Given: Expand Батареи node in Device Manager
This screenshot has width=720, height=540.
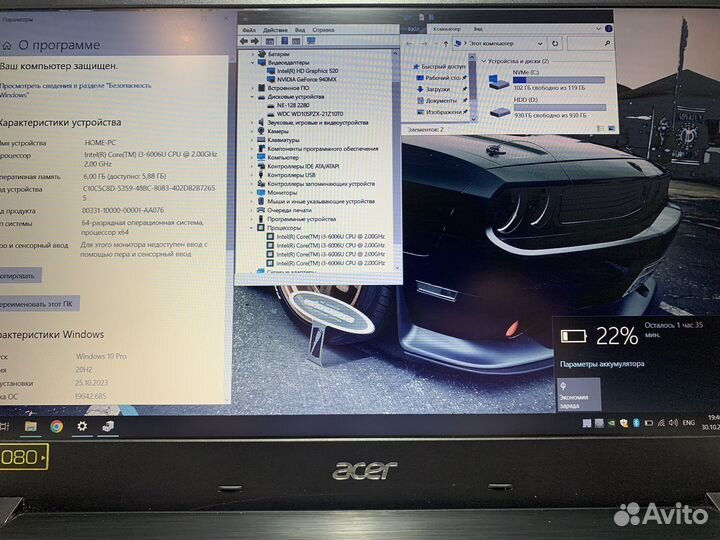Looking at the screenshot, I should [x=252, y=54].
